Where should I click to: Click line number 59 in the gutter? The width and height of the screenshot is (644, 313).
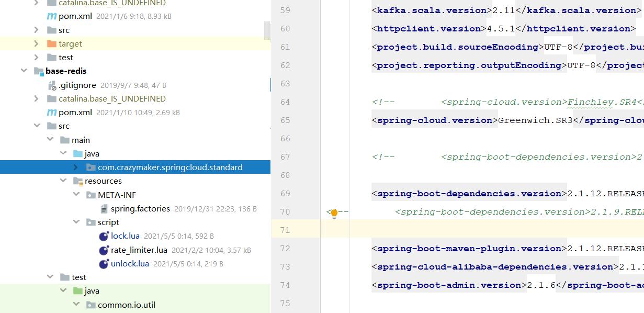click(285, 10)
